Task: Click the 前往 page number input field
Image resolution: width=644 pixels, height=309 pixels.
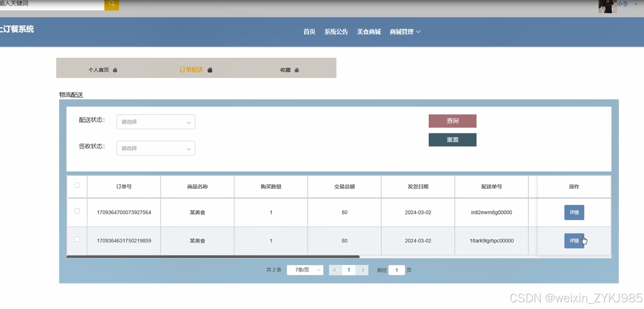Action: pyautogui.click(x=397, y=270)
